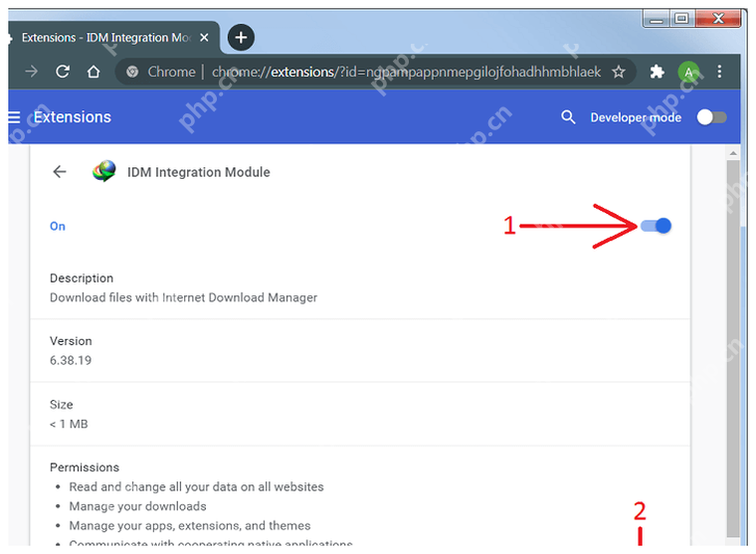Image resolution: width=756 pixels, height=554 pixels.
Task: Click the 'On' status label
Action: (x=58, y=226)
